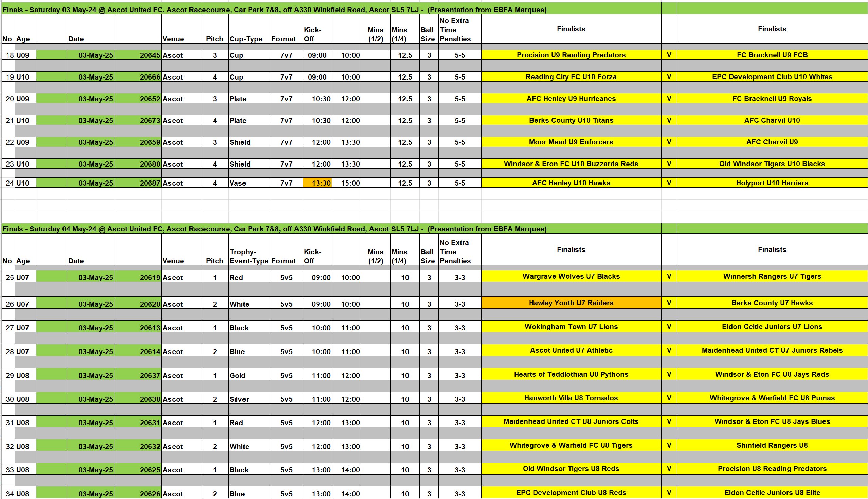
Task: Select 'Ascot United U7 Athletic' cell
Action: pos(571,350)
